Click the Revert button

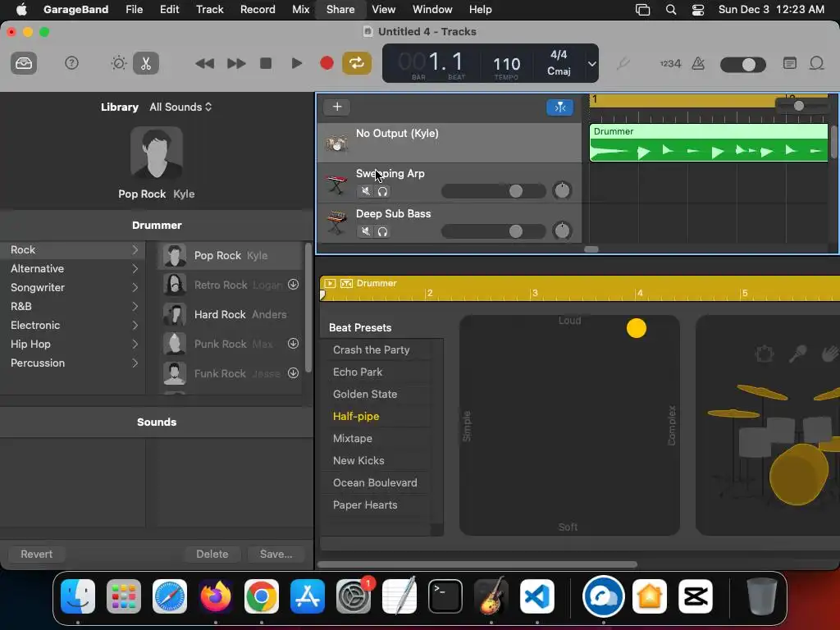coord(36,554)
